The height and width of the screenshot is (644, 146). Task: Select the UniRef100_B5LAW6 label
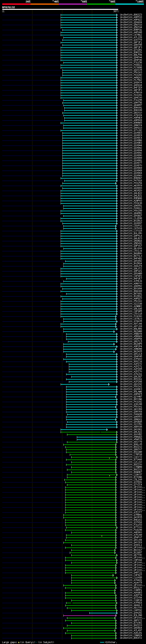pos(131,392)
